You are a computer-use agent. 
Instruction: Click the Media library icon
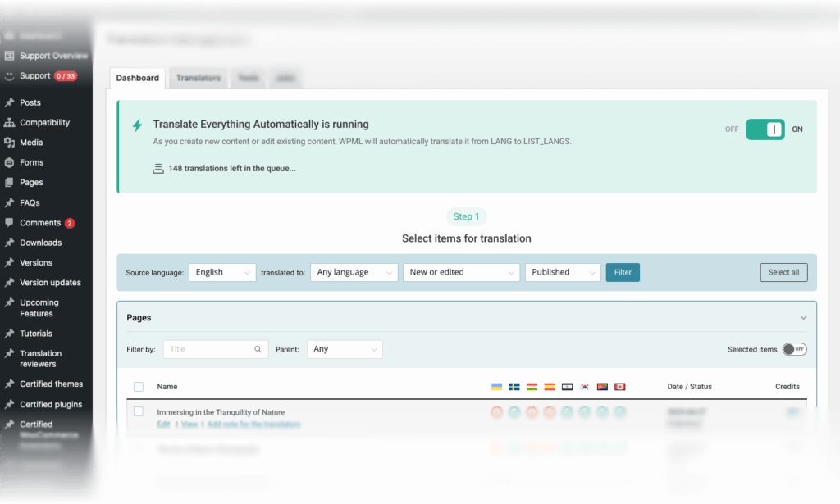(x=9, y=143)
